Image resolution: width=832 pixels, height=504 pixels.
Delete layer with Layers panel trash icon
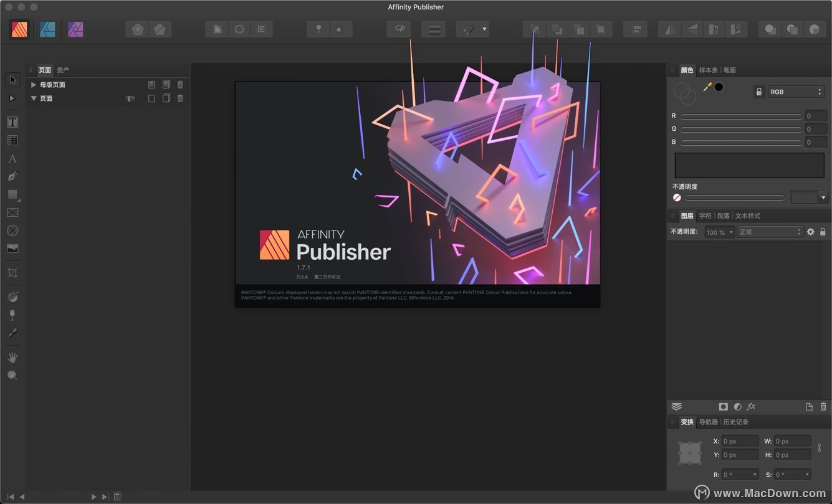(823, 406)
